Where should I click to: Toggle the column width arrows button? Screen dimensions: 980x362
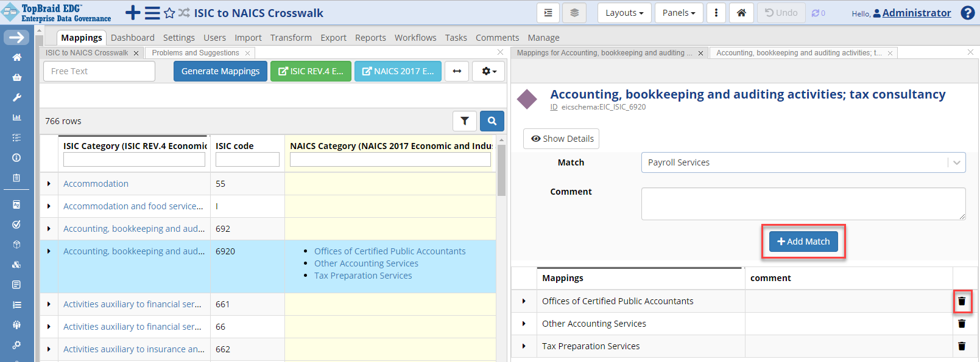coord(457,71)
